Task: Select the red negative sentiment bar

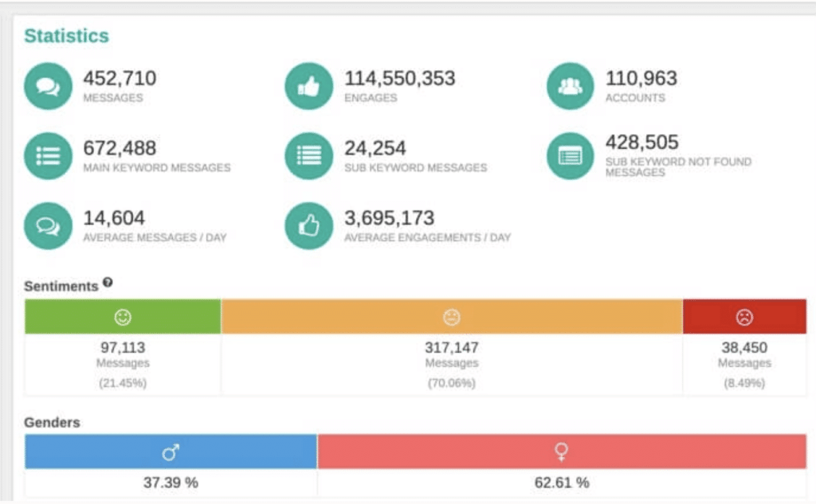Action: click(x=744, y=317)
